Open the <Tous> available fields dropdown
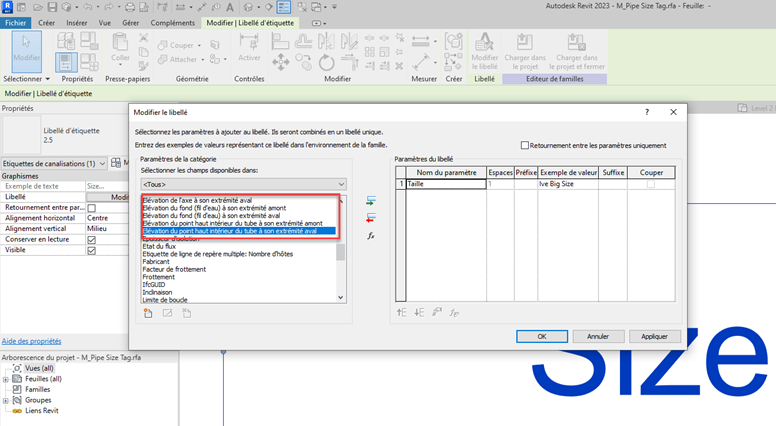The width and height of the screenshot is (776, 426). (x=243, y=184)
